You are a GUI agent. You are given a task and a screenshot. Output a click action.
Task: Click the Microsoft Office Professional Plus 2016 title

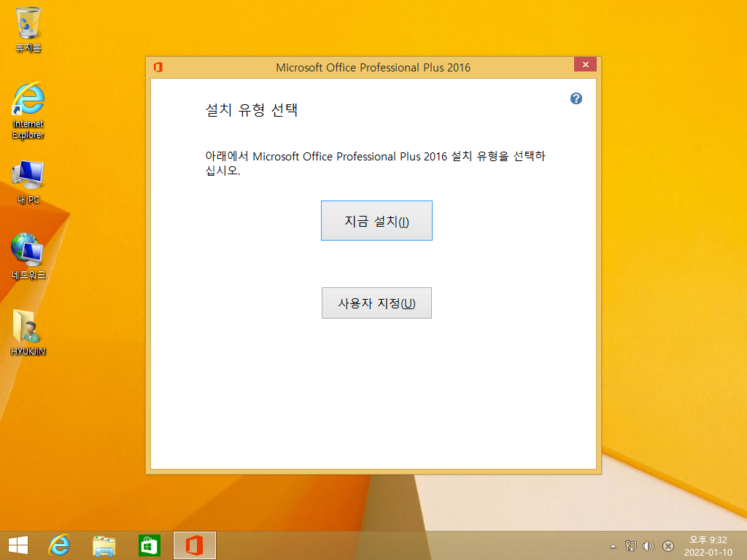point(373,68)
